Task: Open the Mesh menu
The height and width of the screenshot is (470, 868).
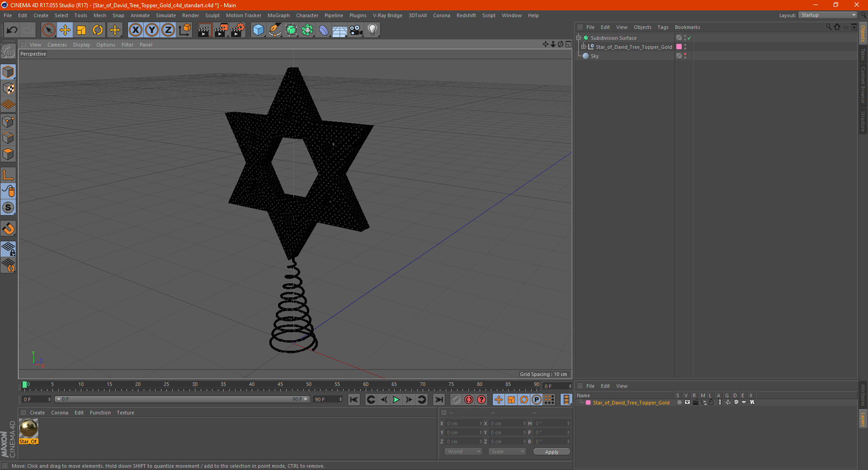Action: pos(99,15)
